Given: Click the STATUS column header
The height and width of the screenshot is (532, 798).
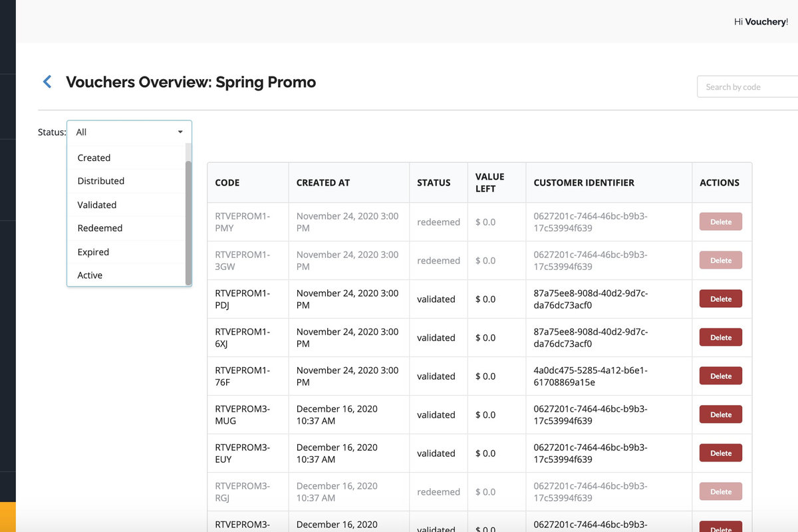Looking at the screenshot, I should (x=438, y=182).
